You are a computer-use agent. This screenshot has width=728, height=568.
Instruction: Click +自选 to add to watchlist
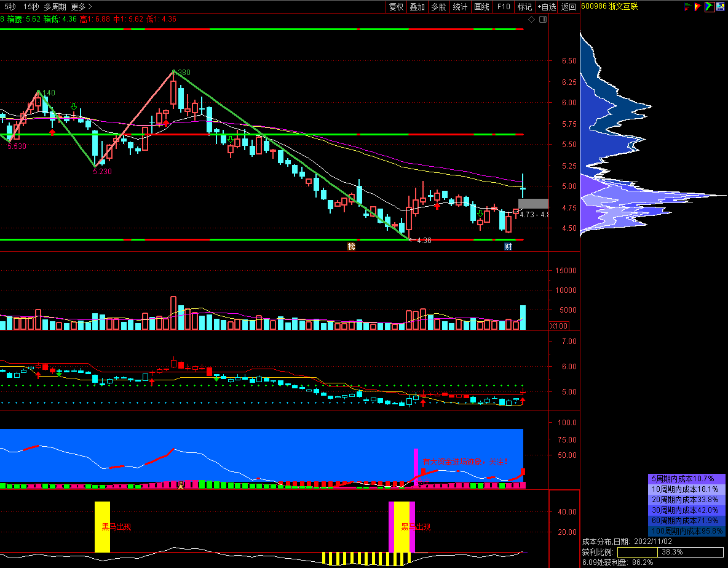(x=547, y=7)
